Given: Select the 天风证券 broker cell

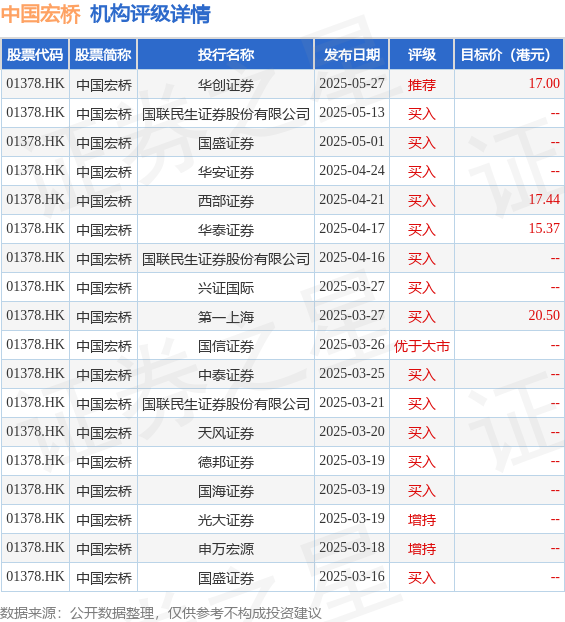Looking at the screenshot, I should 226,433.
